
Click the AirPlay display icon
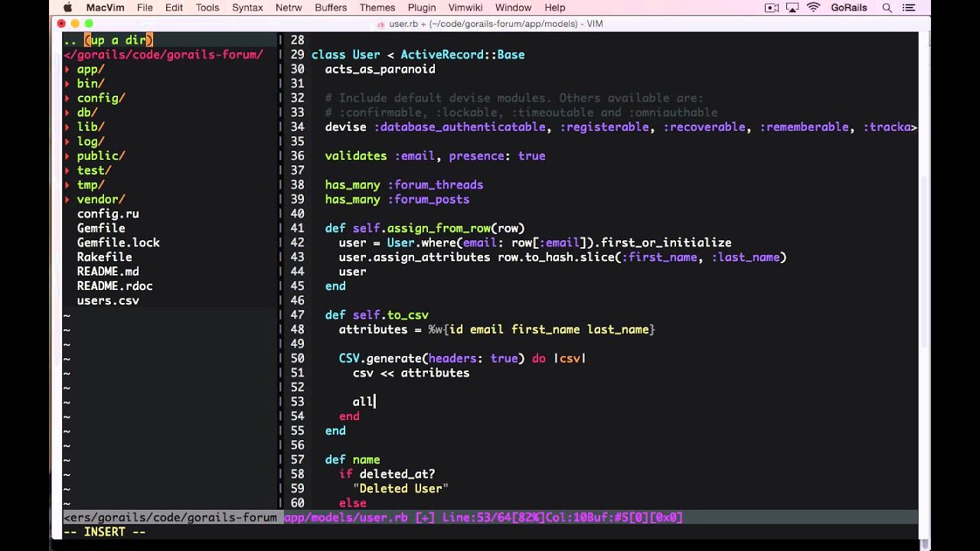click(x=792, y=8)
